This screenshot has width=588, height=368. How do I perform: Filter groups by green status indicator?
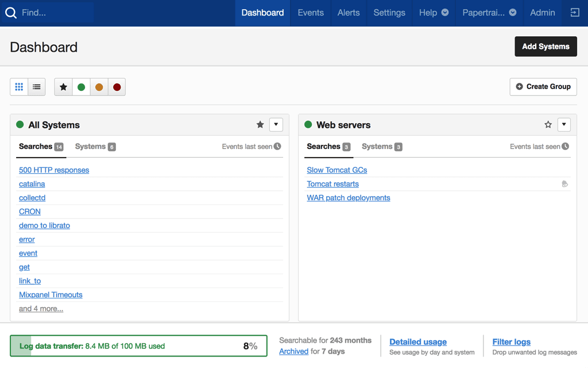(x=81, y=86)
